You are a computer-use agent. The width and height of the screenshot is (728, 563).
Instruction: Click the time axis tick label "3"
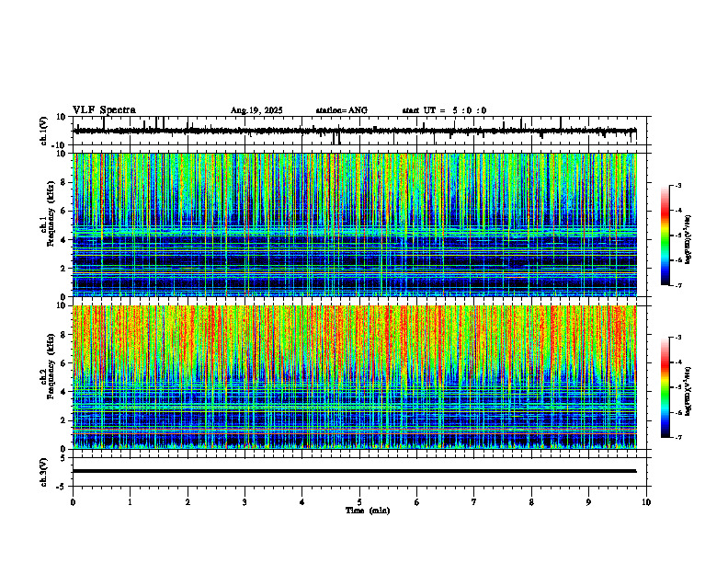click(245, 502)
